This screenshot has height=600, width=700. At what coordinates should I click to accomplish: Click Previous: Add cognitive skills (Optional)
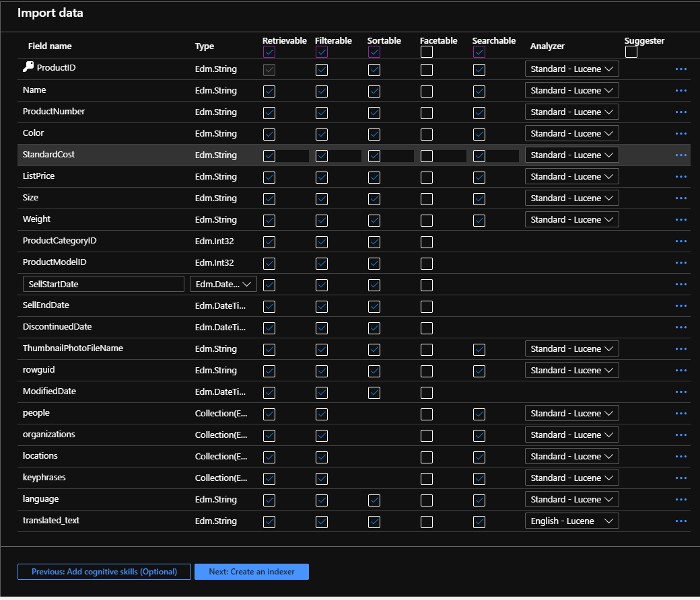[104, 571]
